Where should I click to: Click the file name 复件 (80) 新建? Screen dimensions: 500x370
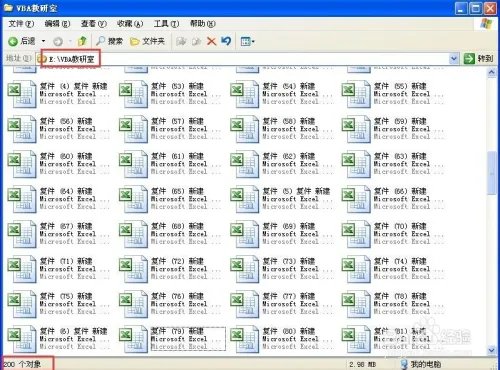(x=289, y=331)
